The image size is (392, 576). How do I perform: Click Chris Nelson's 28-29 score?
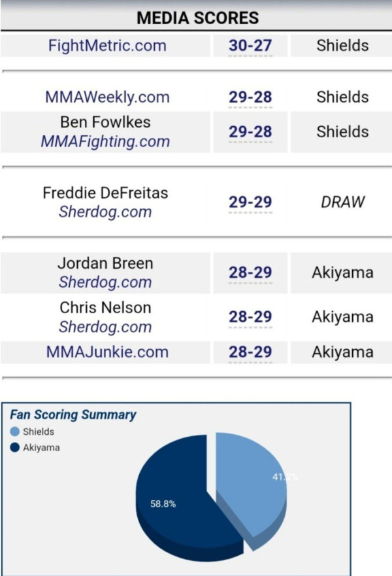[x=250, y=316]
